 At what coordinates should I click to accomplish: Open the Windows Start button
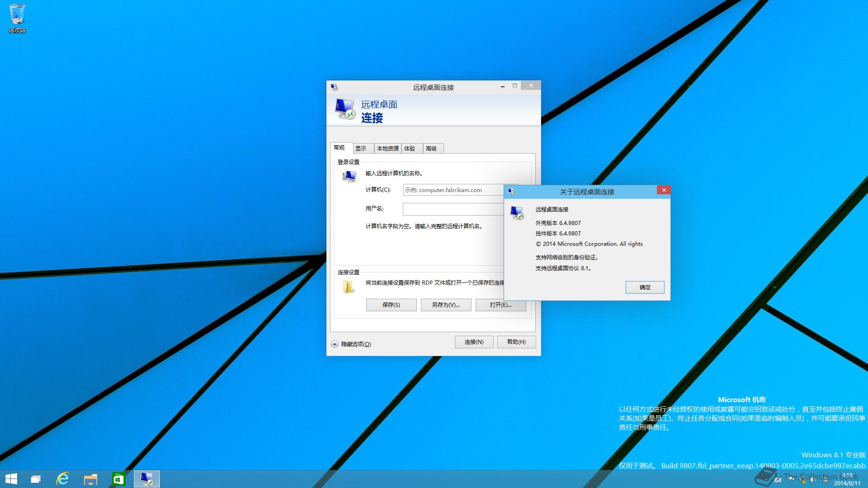[11, 479]
